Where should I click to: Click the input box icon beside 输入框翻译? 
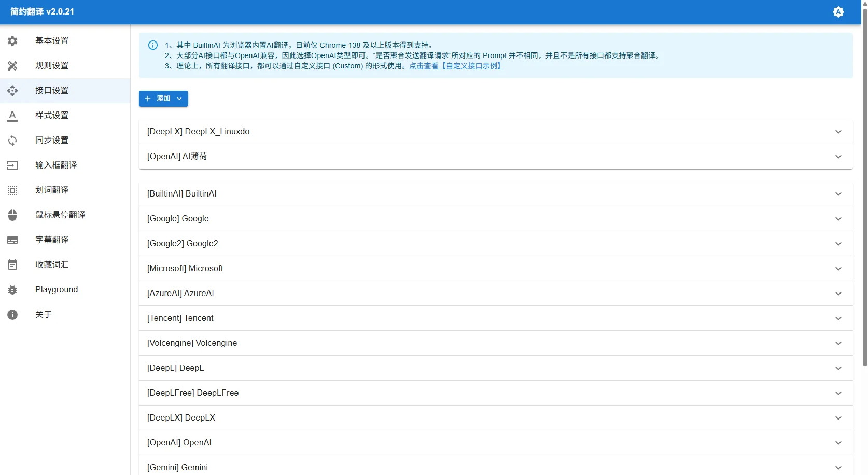[x=12, y=165]
